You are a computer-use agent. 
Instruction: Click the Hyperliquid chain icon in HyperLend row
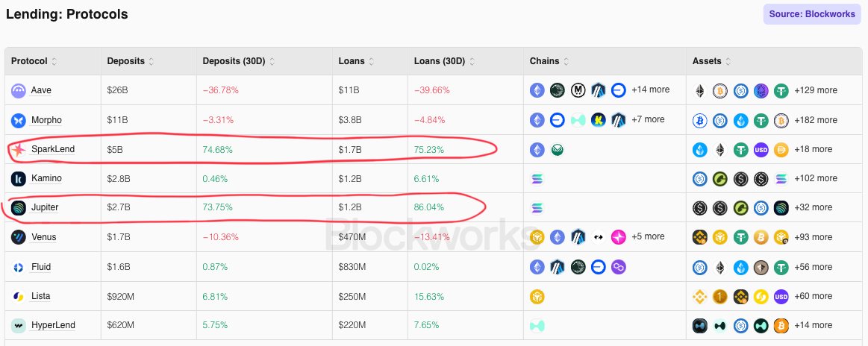click(537, 326)
